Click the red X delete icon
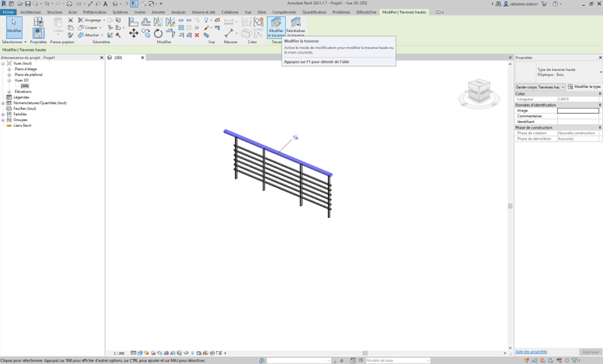Viewport: 603px width, 364px height. point(197,35)
